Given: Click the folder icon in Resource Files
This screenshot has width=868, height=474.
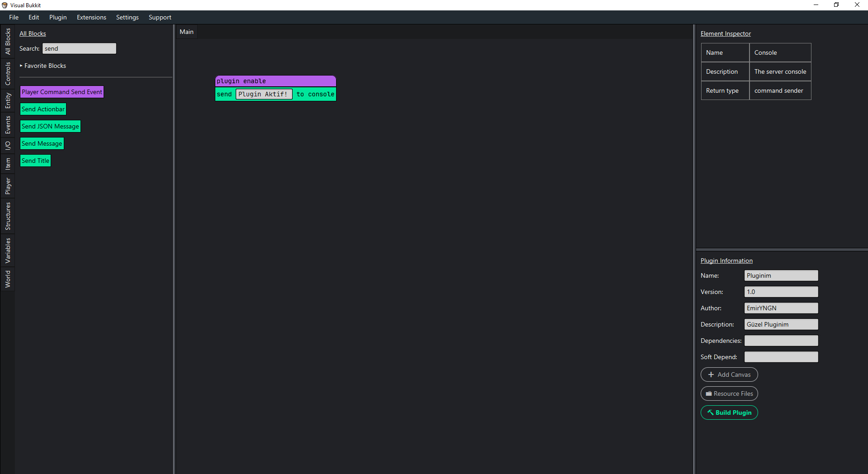Looking at the screenshot, I should 709,393.
